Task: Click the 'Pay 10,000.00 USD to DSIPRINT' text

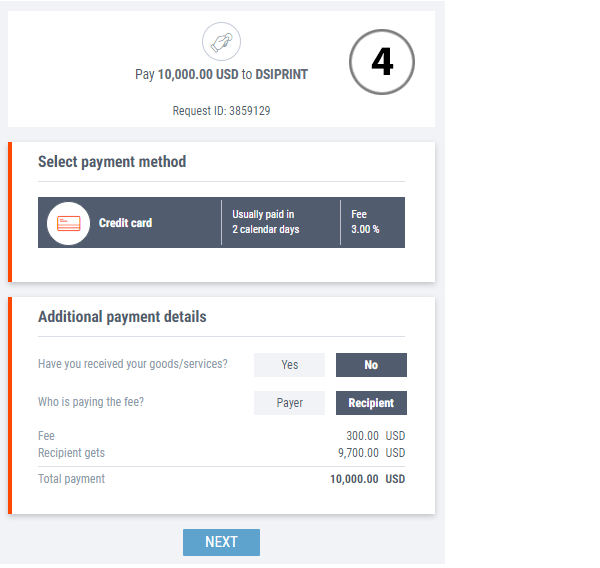Action: point(221,75)
